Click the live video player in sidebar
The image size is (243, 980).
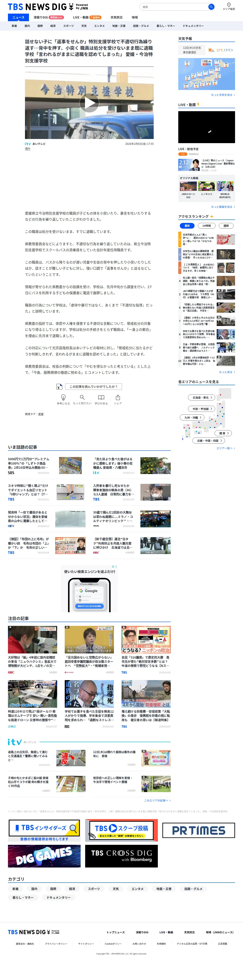coord(206,127)
